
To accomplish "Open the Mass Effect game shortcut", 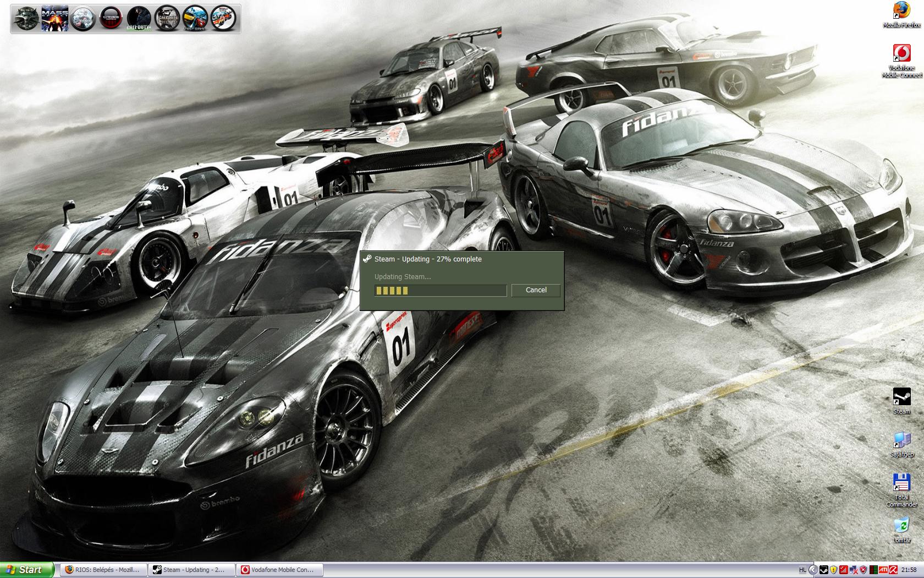I will point(54,19).
